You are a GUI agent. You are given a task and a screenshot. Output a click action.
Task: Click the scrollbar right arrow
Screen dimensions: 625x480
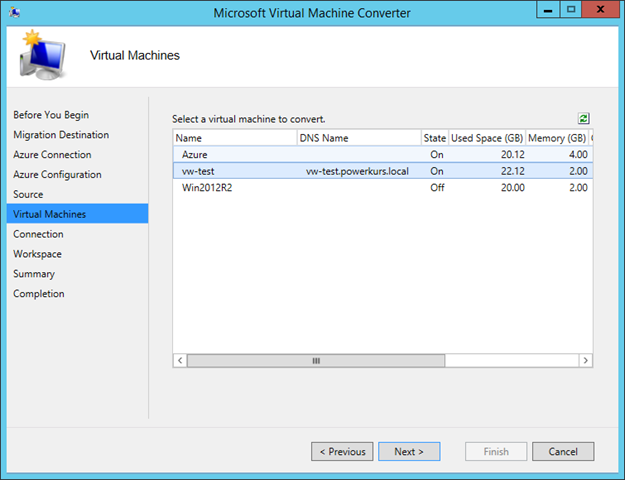click(x=586, y=360)
